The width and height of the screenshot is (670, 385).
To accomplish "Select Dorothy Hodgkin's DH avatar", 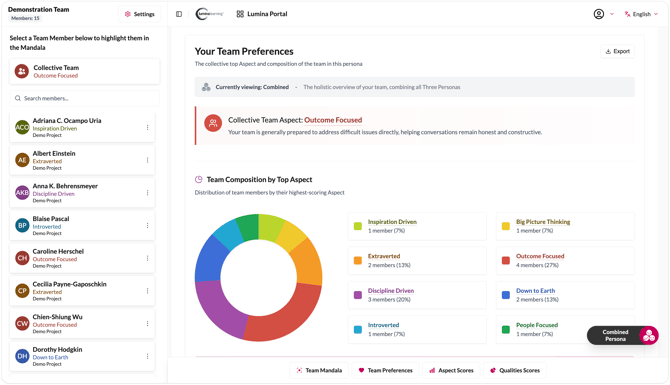I will (x=22, y=356).
